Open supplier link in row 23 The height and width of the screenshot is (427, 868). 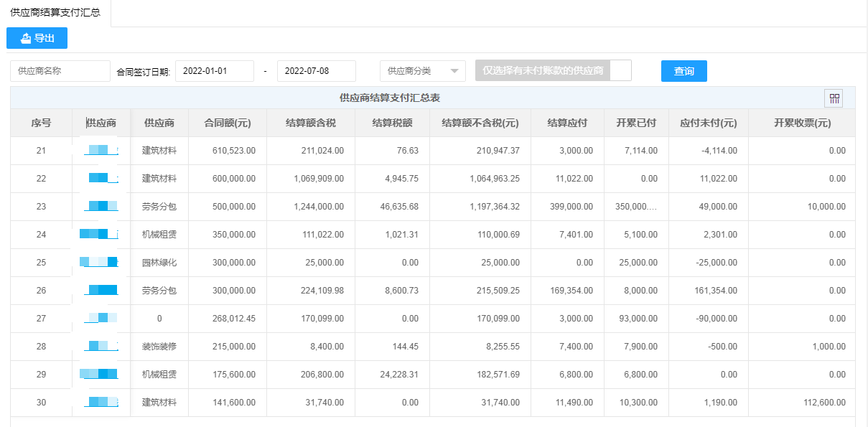click(x=101, y=207)
